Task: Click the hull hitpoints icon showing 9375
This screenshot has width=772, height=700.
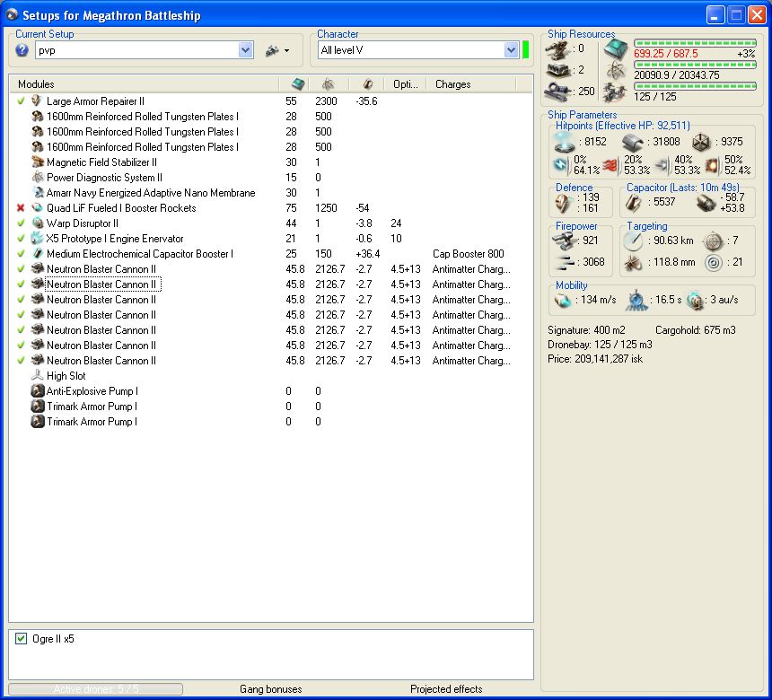Action: click(x=701, y=143)
